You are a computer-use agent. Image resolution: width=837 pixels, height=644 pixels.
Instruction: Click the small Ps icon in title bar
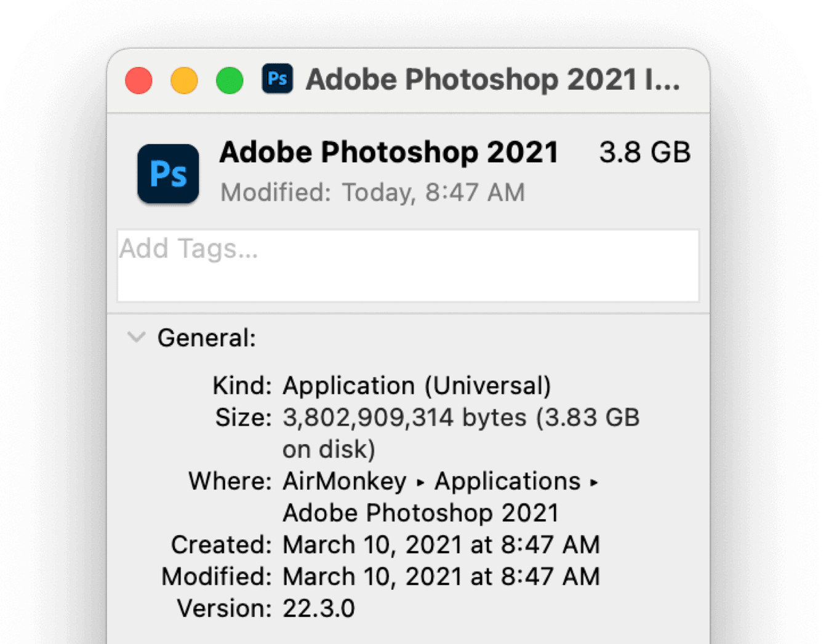click(x=277, y=79)
